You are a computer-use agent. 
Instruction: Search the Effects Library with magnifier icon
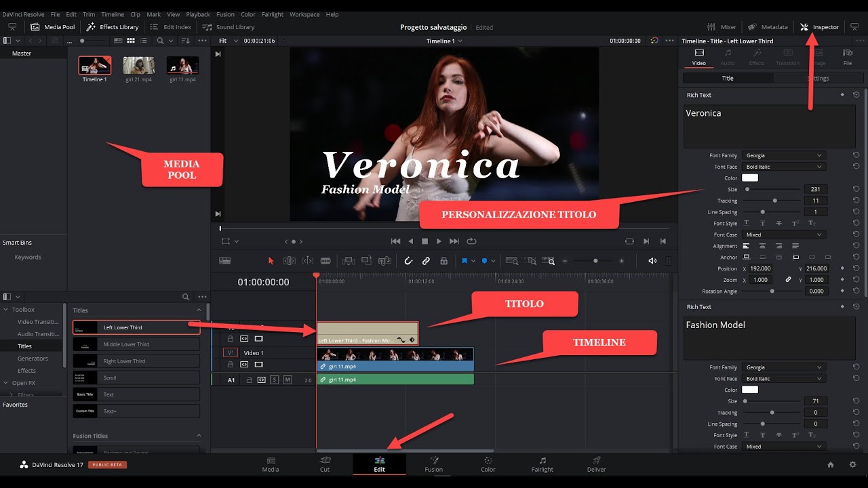(x=186, y=297)
